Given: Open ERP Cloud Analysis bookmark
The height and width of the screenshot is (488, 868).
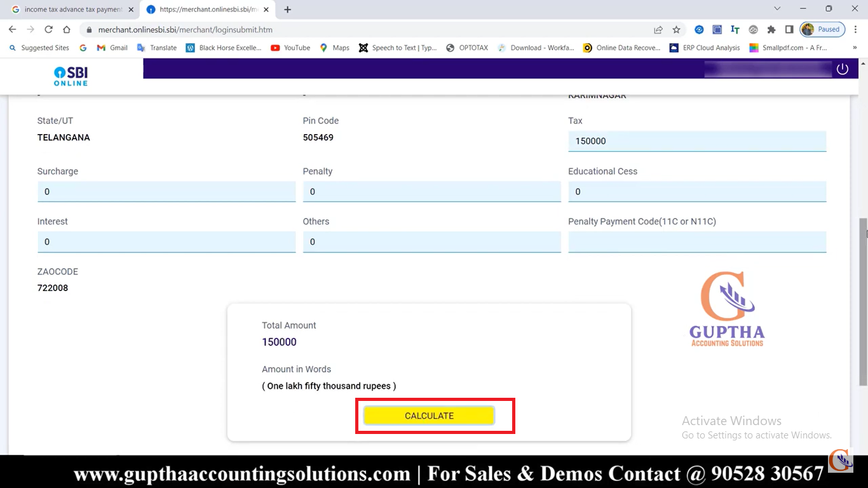Looking at the screenshot, I should (705, 48).
